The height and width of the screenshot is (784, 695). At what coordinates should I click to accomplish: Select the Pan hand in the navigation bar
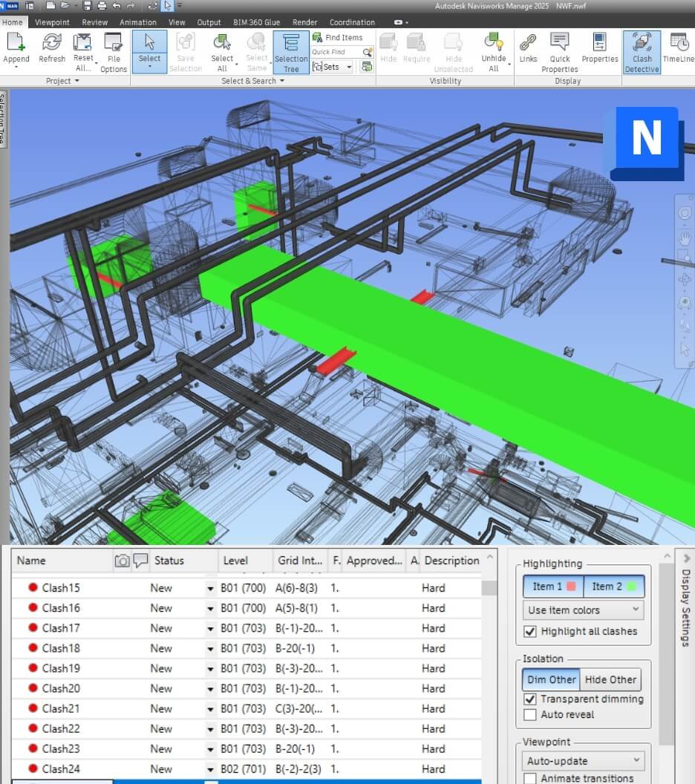tap(684, 240)
